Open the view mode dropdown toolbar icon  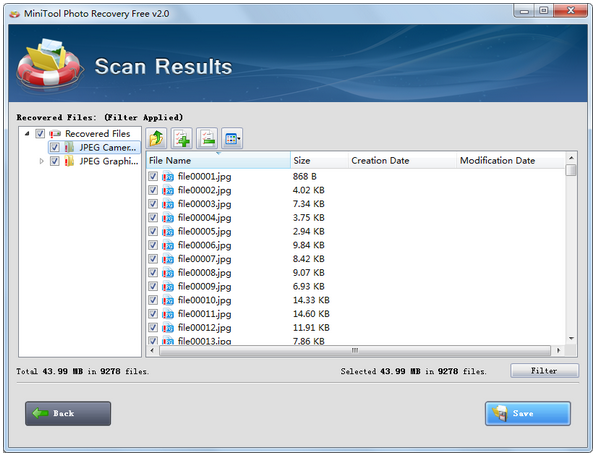click(x=232, y=138)
